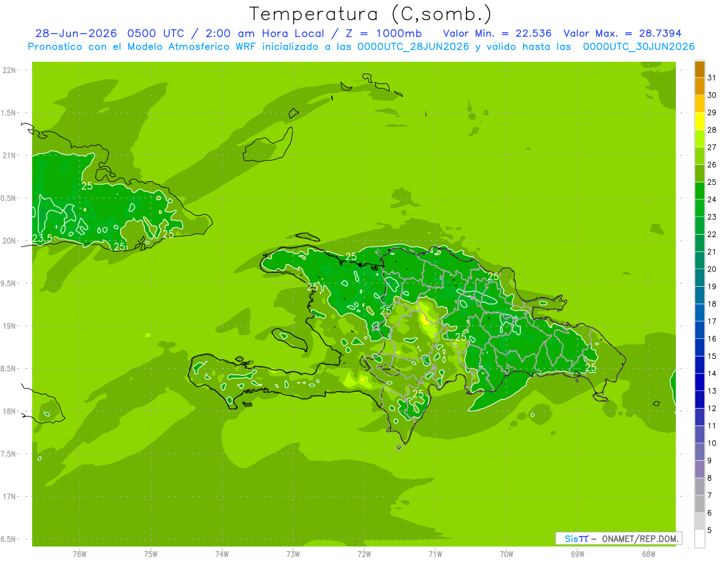Pick the purple colorbar segment between 8 and 9
This screenshot has width=728, height=562.
tap(699, 469)
